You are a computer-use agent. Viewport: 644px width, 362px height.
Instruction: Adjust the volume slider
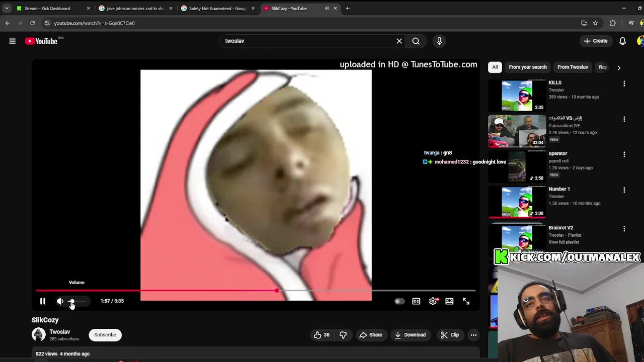77,301
